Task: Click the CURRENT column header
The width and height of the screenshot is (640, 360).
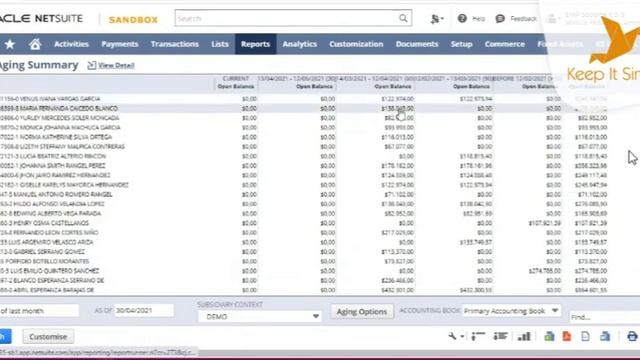Action: click(236, 78)
